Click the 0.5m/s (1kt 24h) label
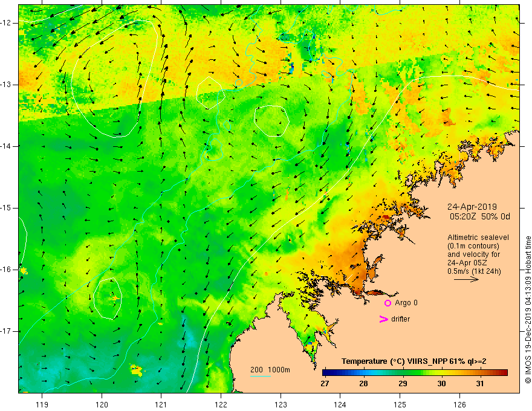The width and height of the screenshot is (532, 411). [474, 271]
